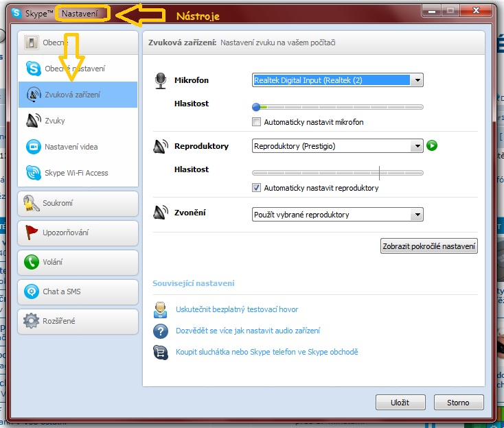Click the microphone Hlasitost slider handle
Image resolution: width=504 pixels, height=428 pixels.
click(256, 107)
